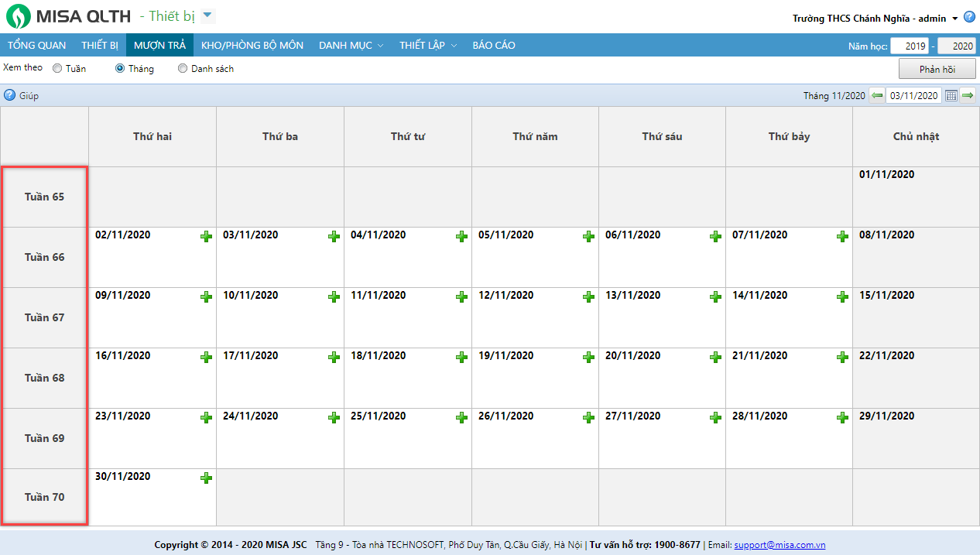This screenshot has width=980, height=555.
Task: Open the Kho/Phòng bộ môn tab
Action: point(252,45)
